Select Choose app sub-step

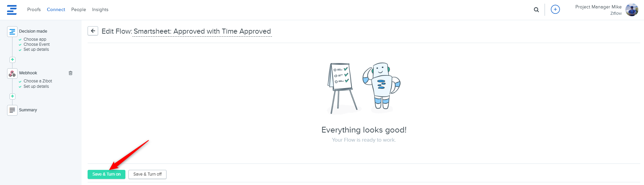[35, 39]
